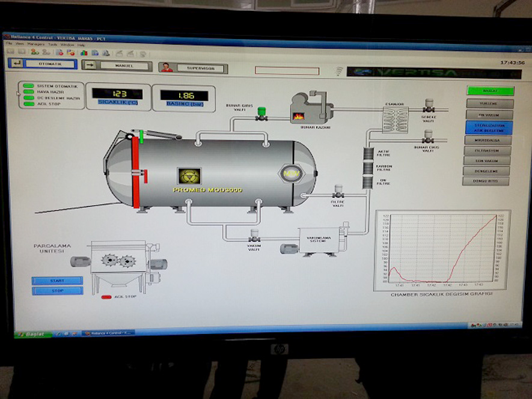Open the Window menu
532x399 pixels.
(x=67, y=45)
